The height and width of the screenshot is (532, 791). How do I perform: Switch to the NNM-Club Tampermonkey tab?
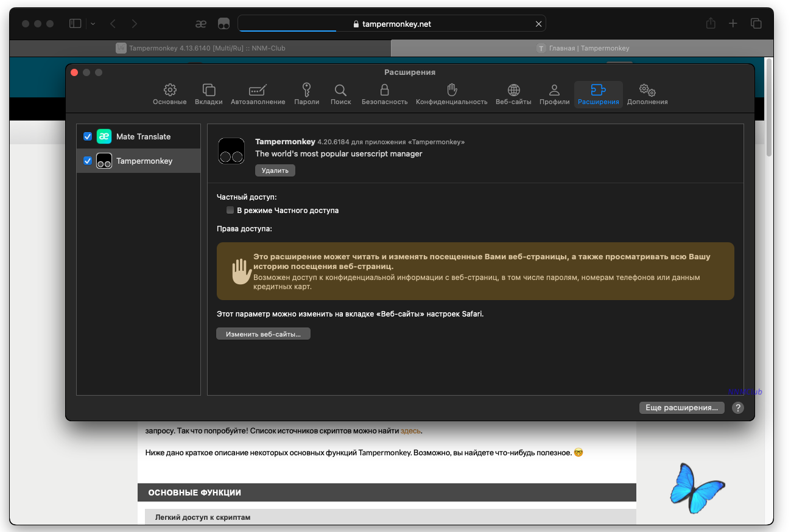pos(200,48)
